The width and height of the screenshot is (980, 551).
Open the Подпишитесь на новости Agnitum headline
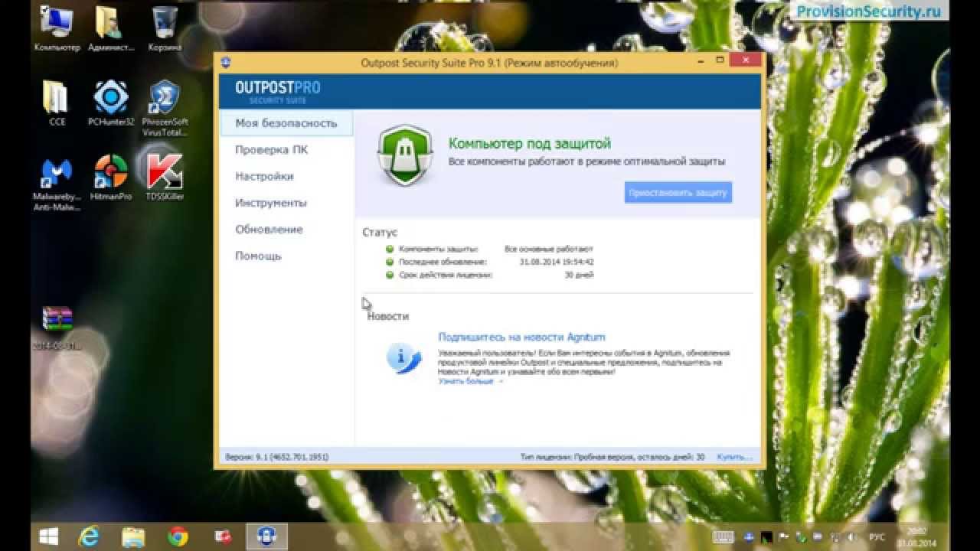[522, 337]
